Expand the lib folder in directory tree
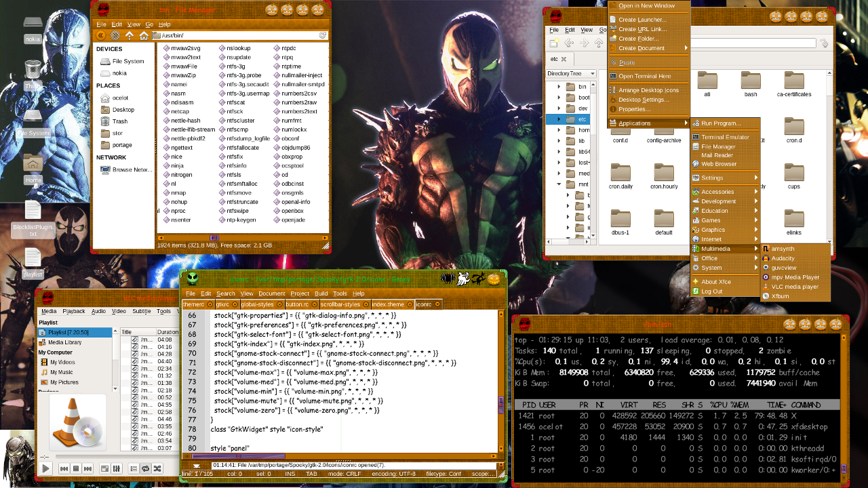Image resolution: width=868 pixels, height=488 pixels. pos(559,141)
